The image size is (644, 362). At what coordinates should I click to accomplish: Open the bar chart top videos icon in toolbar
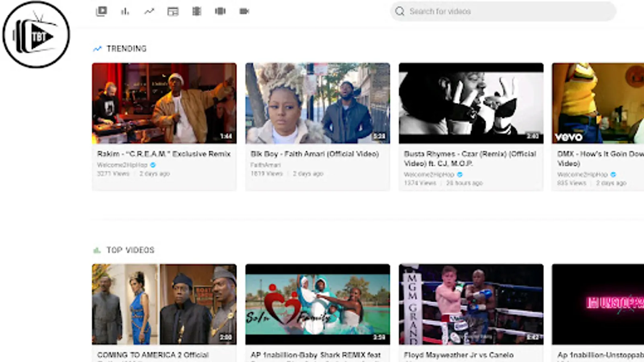click(x=125, y=11)
